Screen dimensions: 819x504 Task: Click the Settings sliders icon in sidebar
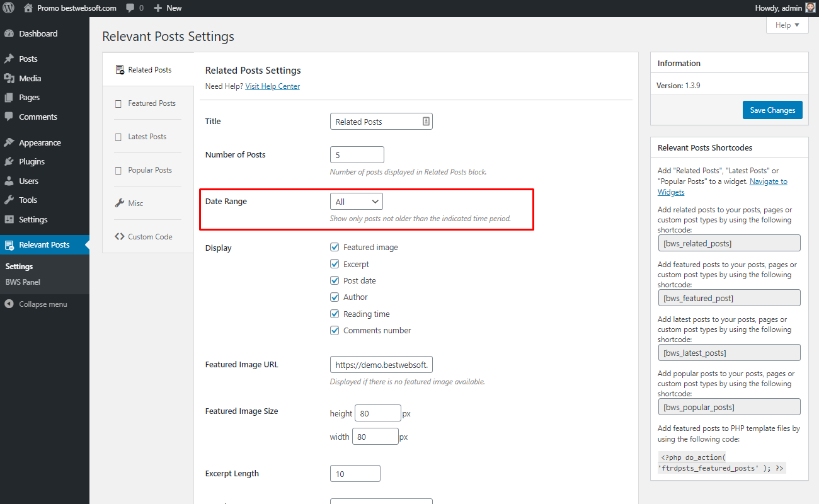point(9,219)
